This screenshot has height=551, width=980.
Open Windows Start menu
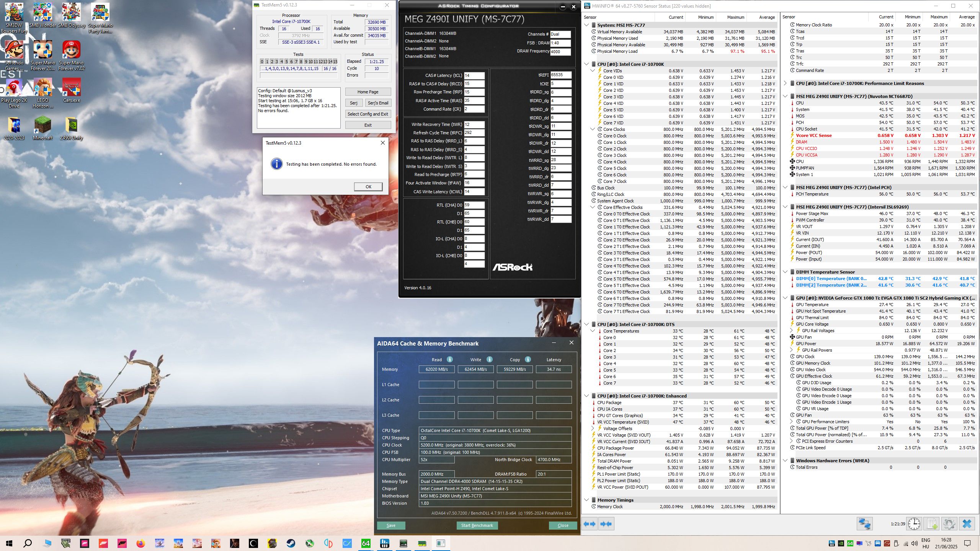point(10,543)
